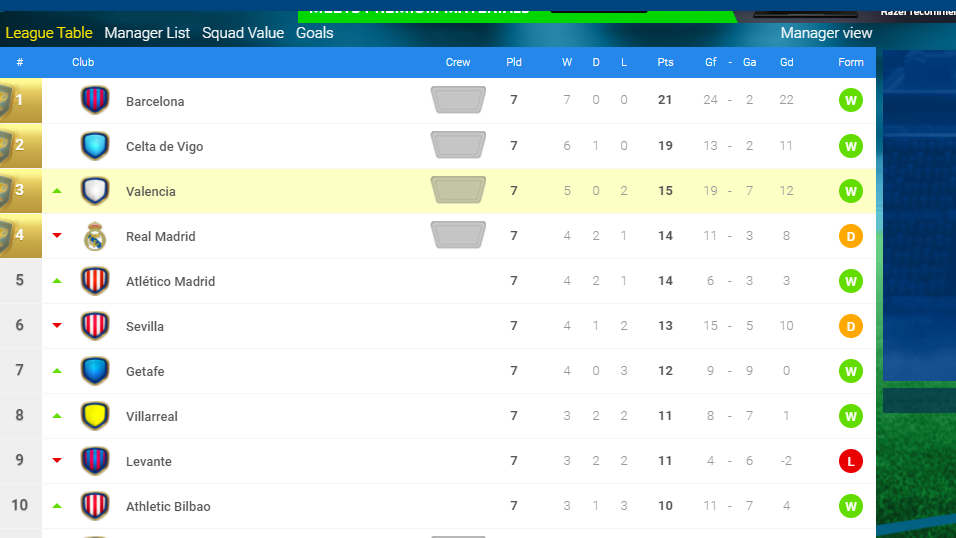
Task: Switch to the Manager List tab
Action: click(x=147, y=33)
